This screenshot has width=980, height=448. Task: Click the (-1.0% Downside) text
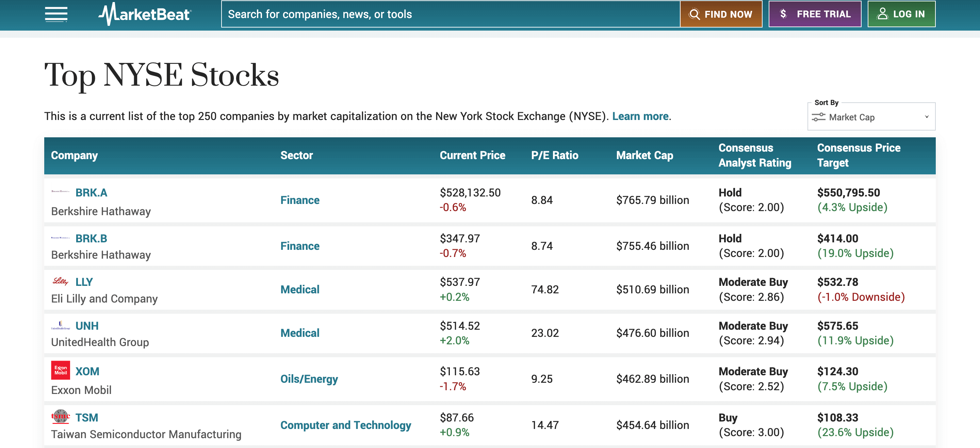(861, 297)
